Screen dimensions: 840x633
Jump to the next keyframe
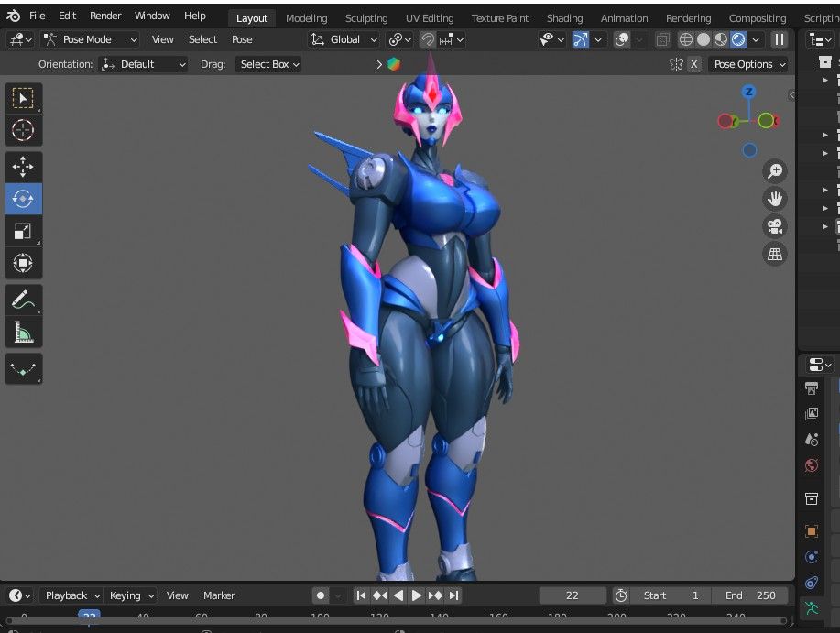tap(435, 595)
